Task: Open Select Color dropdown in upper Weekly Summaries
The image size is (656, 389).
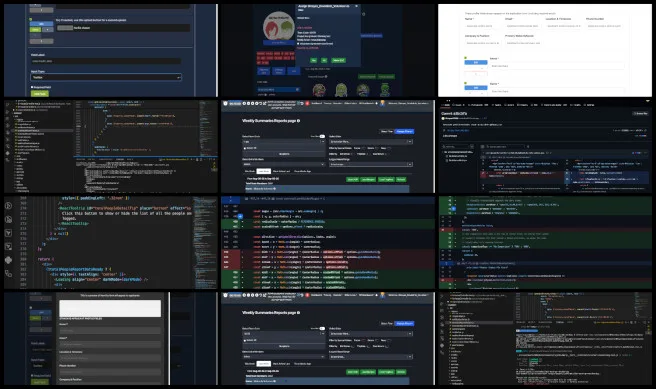Action: pos(371,142)
